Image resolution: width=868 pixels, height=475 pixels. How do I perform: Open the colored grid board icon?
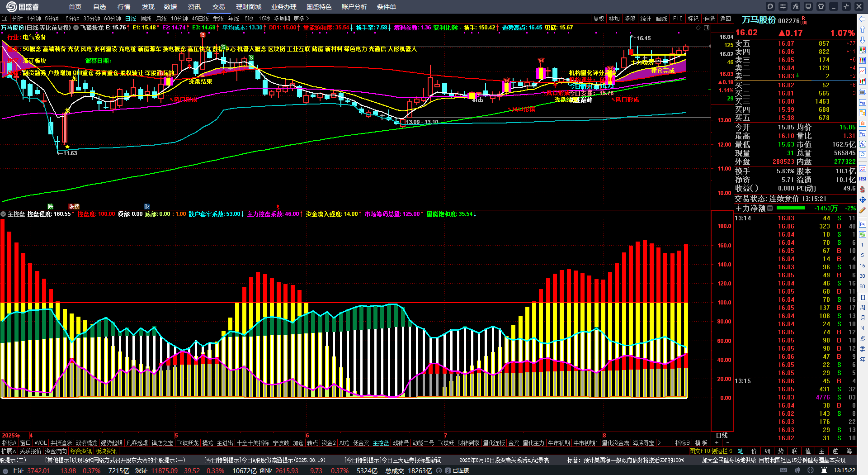[x=863, y=61]
